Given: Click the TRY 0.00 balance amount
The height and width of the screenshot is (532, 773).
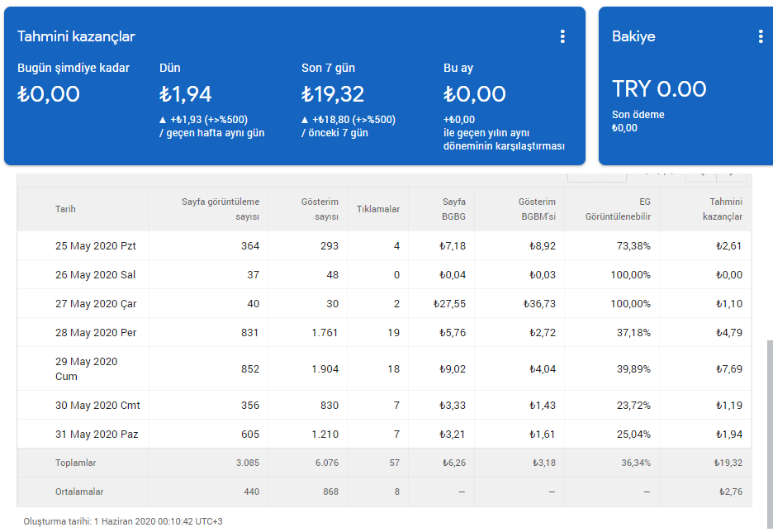Looking at the screenshot, I should pos(659,89).
